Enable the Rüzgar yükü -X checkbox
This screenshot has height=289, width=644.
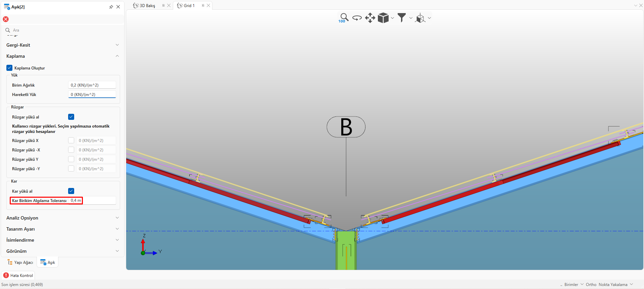pos(71,150)
